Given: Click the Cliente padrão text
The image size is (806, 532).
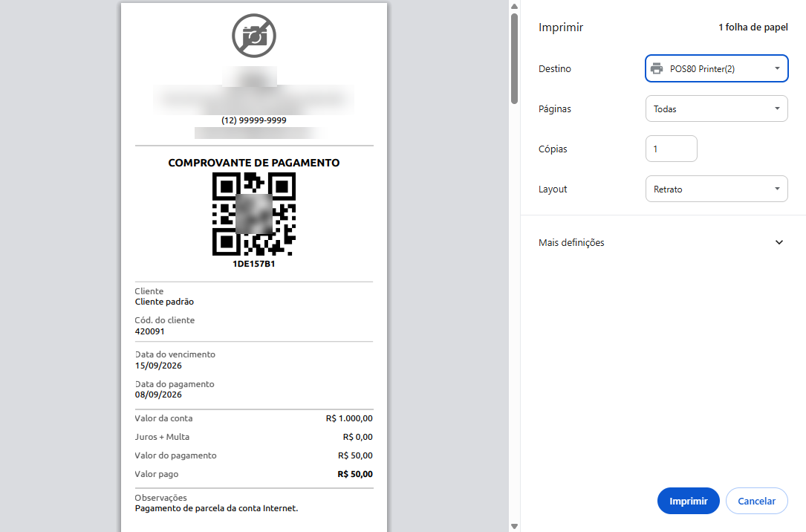Looking at the screenshot, I should tap(164, 302).
